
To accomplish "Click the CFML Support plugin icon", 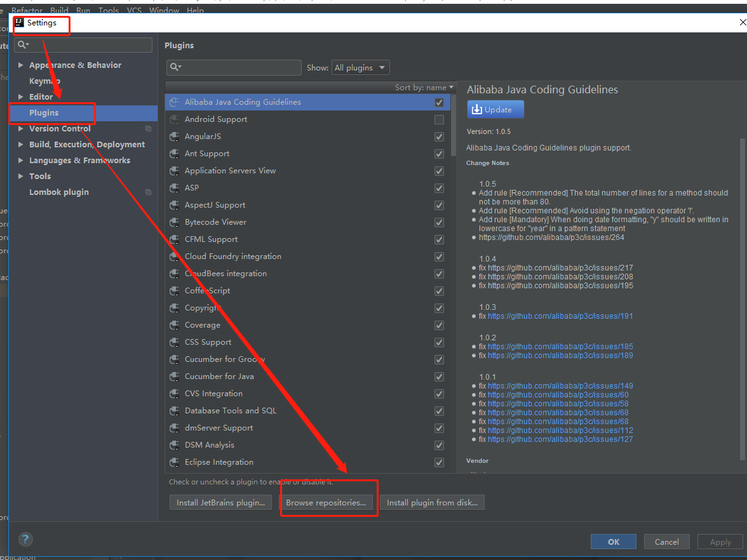I will (174, 239).
